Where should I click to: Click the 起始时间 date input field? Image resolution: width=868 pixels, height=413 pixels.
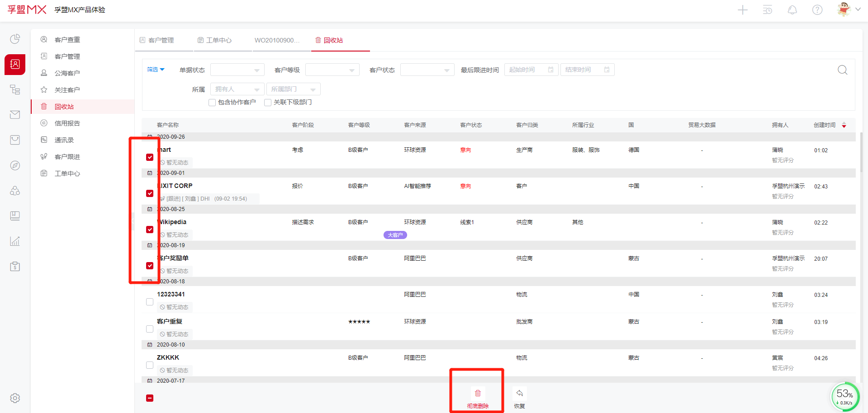531,70
